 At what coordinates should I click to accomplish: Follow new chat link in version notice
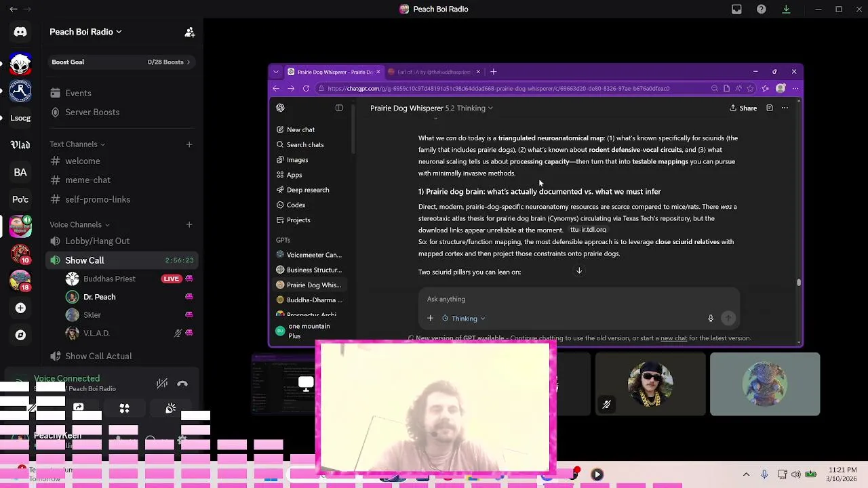pyautogui.click(x=673, y=338)
